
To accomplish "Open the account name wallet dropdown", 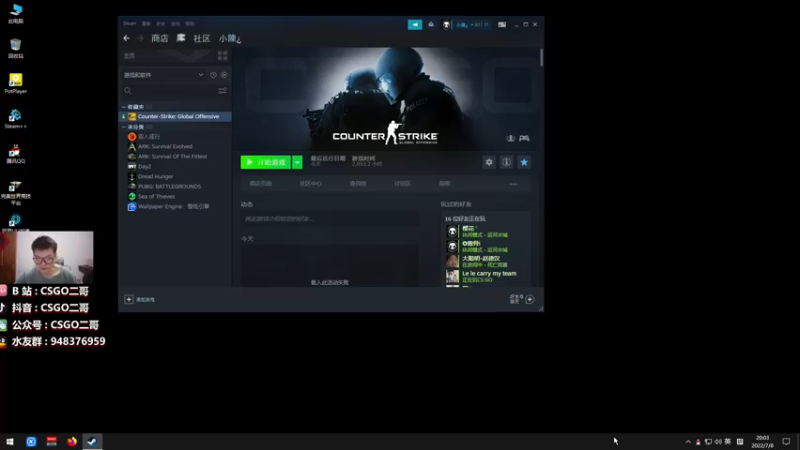I will 472,24.
